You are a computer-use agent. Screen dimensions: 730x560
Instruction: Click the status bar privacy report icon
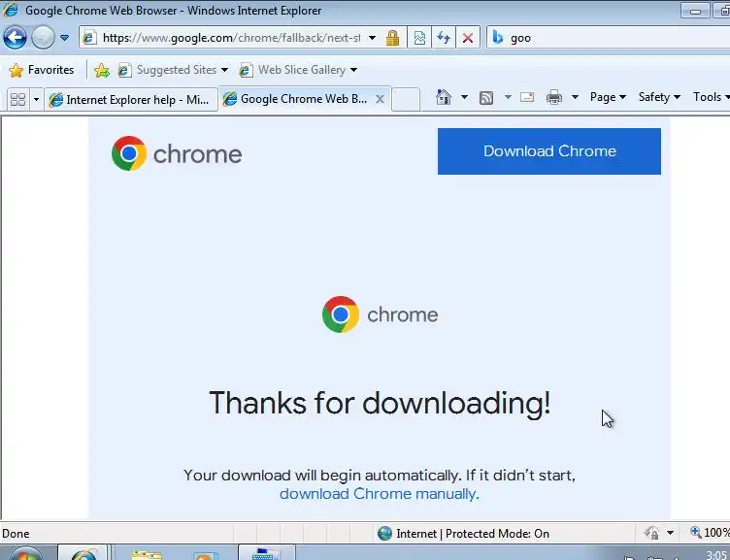[651, 533]
